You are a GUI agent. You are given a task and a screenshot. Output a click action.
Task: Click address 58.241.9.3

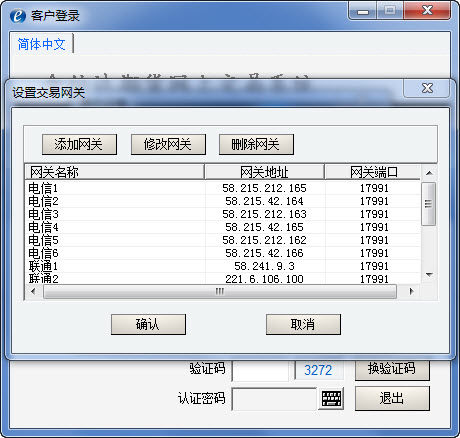coord(264,266)
